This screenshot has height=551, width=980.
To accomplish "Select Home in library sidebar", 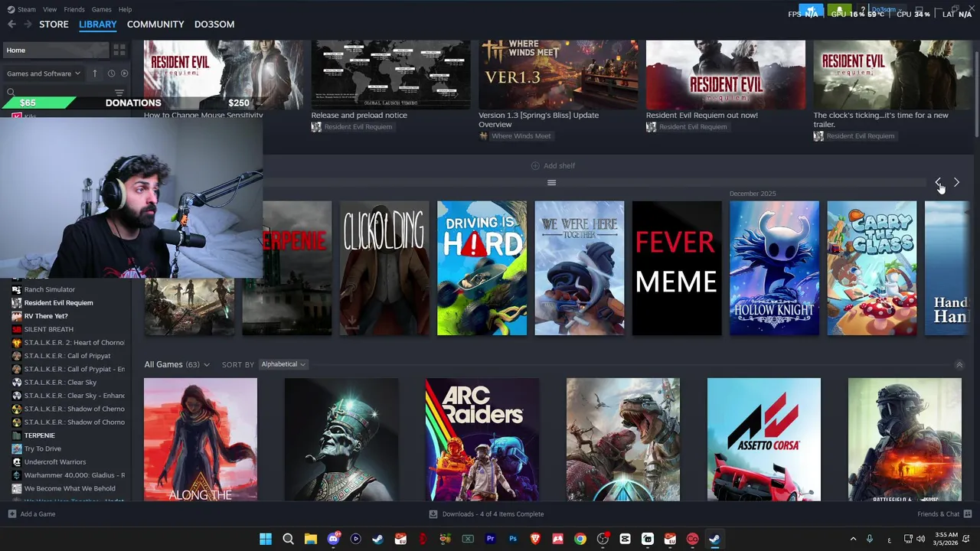I will click(56, 50).
